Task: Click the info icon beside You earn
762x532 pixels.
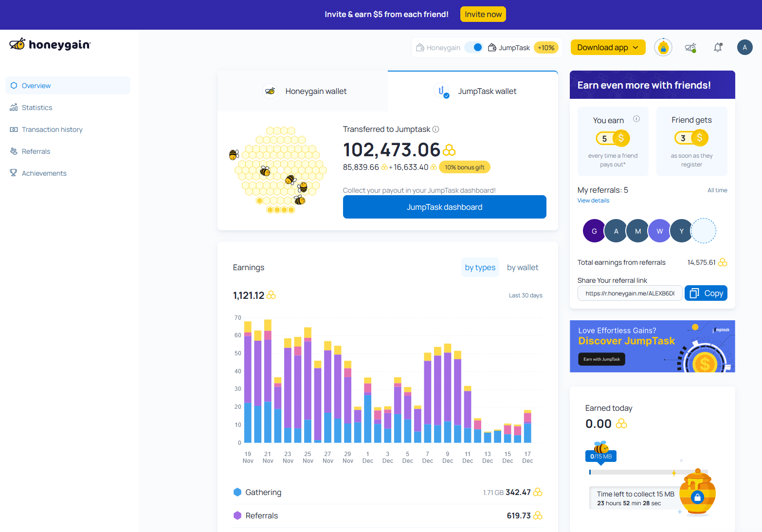Action: click(x=636, y=119)
